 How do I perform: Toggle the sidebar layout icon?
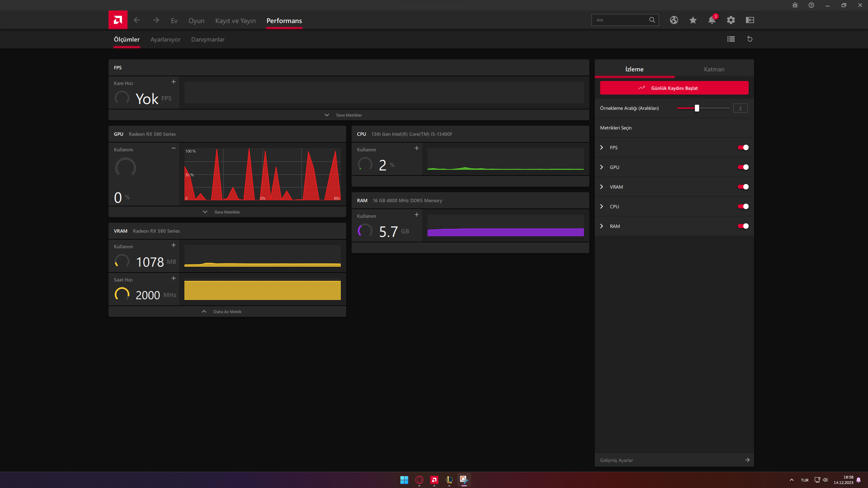(x=750, y=20)
